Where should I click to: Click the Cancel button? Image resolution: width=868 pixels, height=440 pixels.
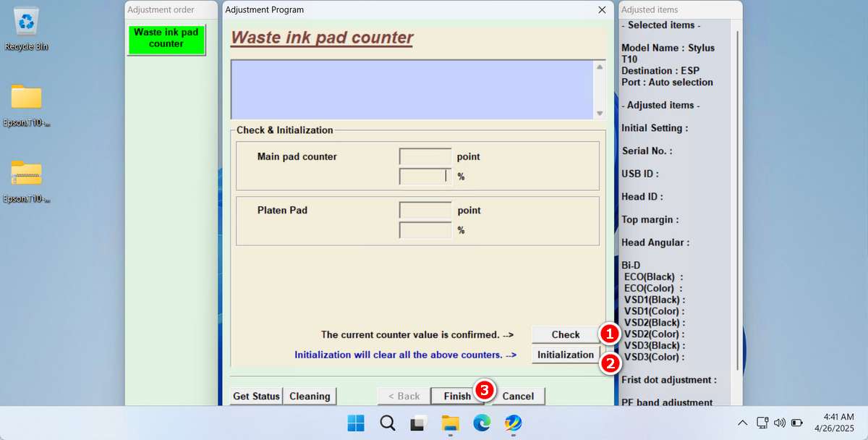[518, 396]
